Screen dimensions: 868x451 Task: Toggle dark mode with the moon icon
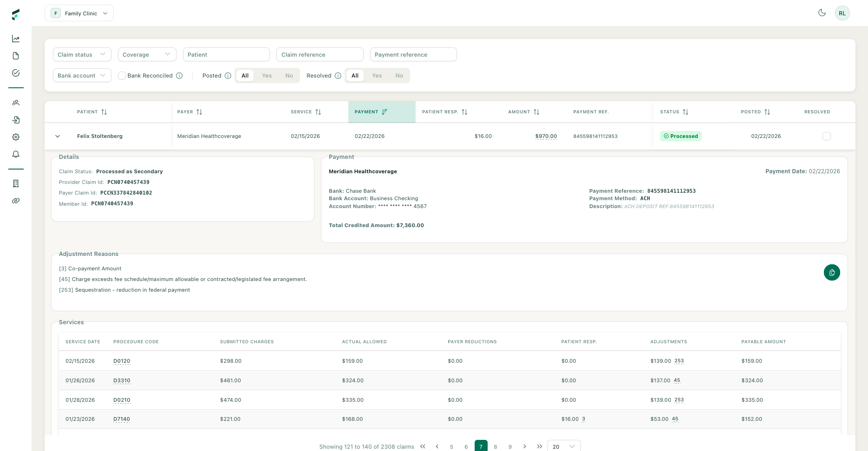[x=822, y=13]
